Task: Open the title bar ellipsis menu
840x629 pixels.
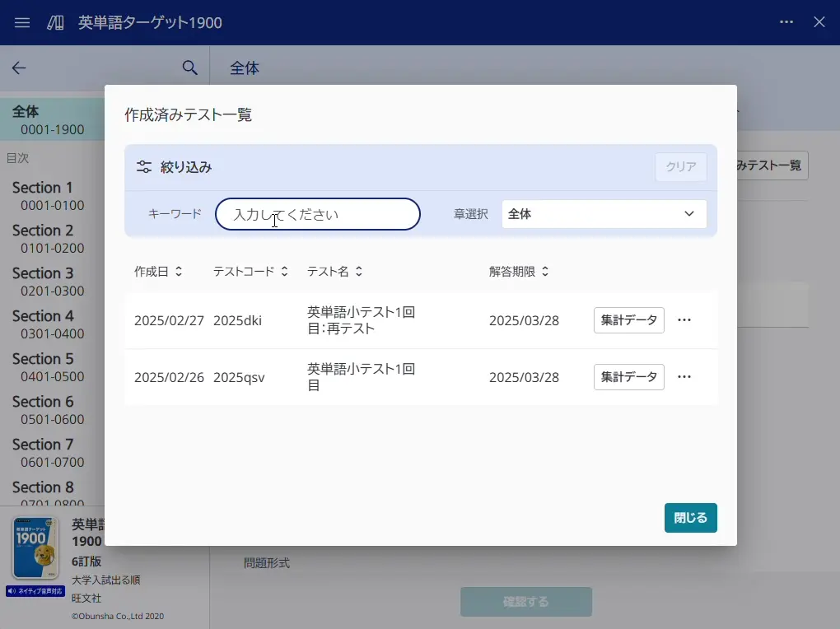Action: (786, 22)
